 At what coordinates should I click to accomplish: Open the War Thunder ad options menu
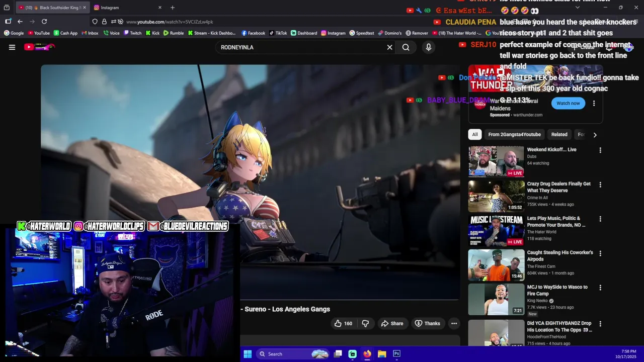click(594, 103)
